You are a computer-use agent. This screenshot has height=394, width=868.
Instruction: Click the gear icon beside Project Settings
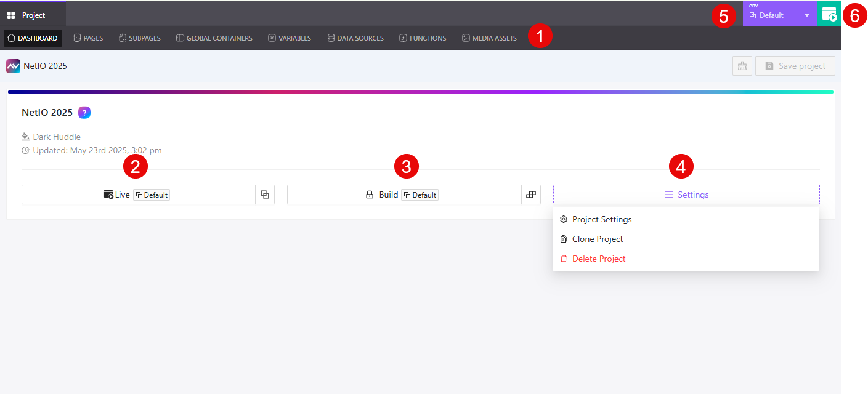tap(563, 219)
